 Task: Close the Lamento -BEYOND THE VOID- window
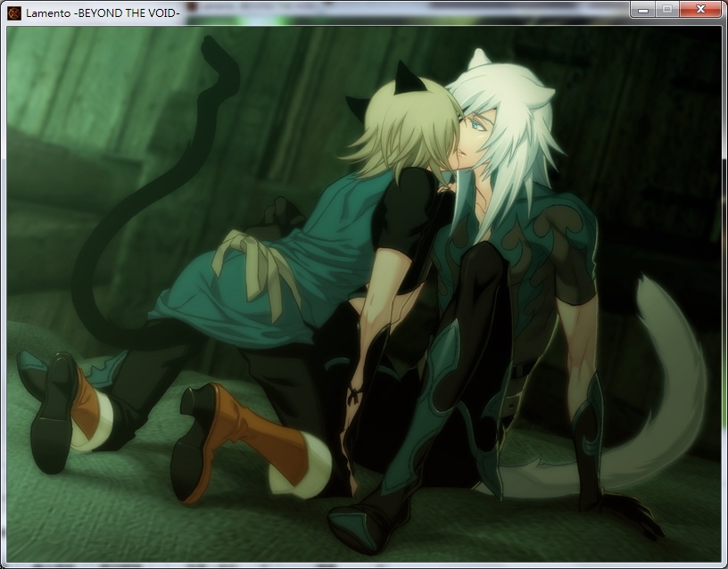coord(700,10)
